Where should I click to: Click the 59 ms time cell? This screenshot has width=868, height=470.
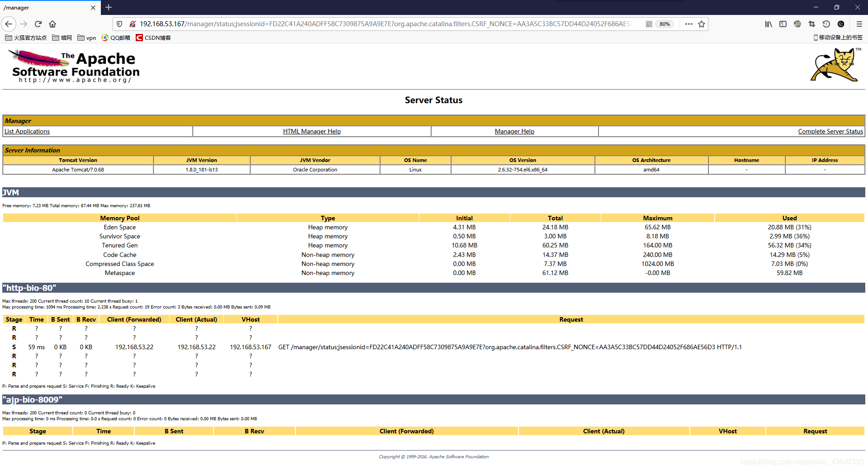[x=37, y=347]
